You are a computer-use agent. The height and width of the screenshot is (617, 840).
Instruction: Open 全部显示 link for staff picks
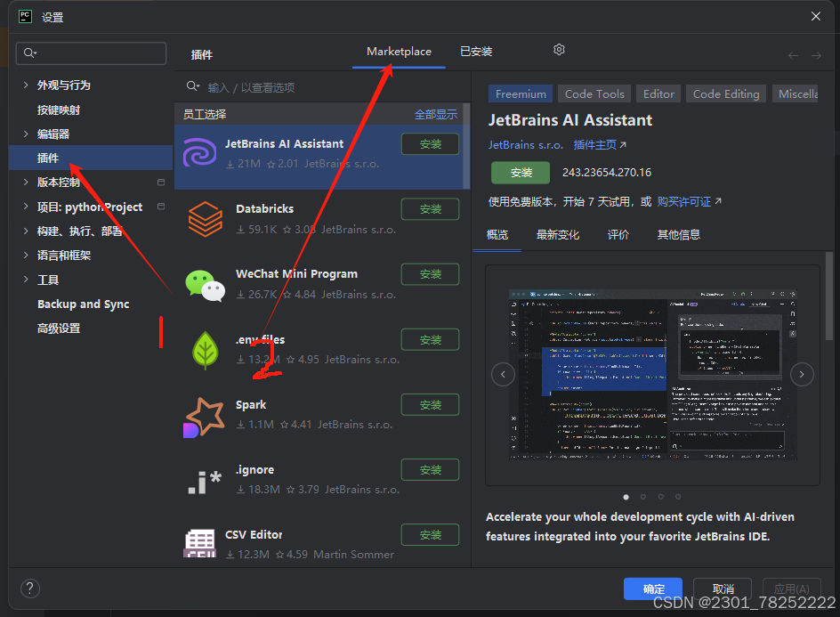coord(435,114)
